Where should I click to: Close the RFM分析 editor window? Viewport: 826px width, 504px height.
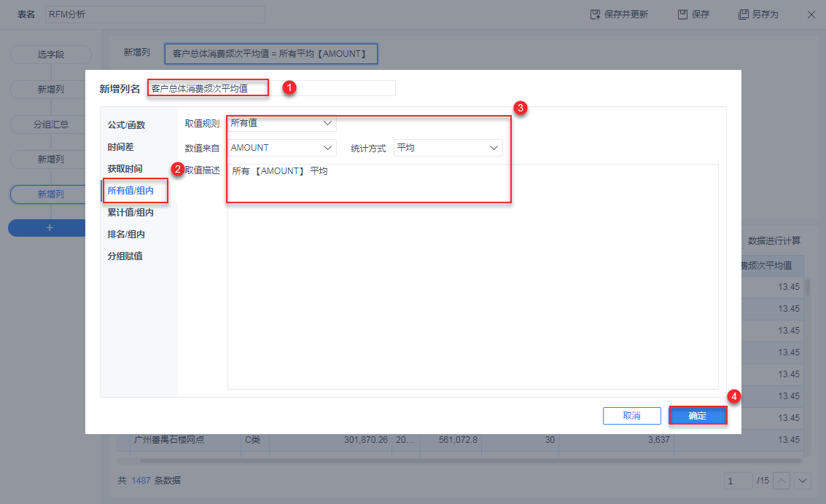coord(811,15)
